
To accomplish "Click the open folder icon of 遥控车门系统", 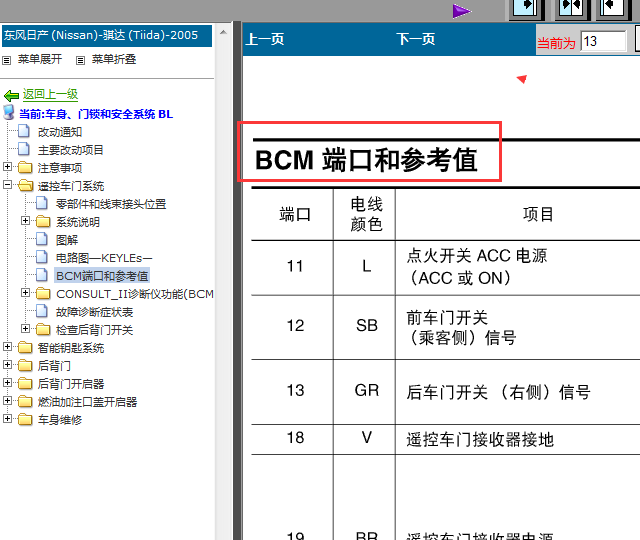I will [26, 185].
